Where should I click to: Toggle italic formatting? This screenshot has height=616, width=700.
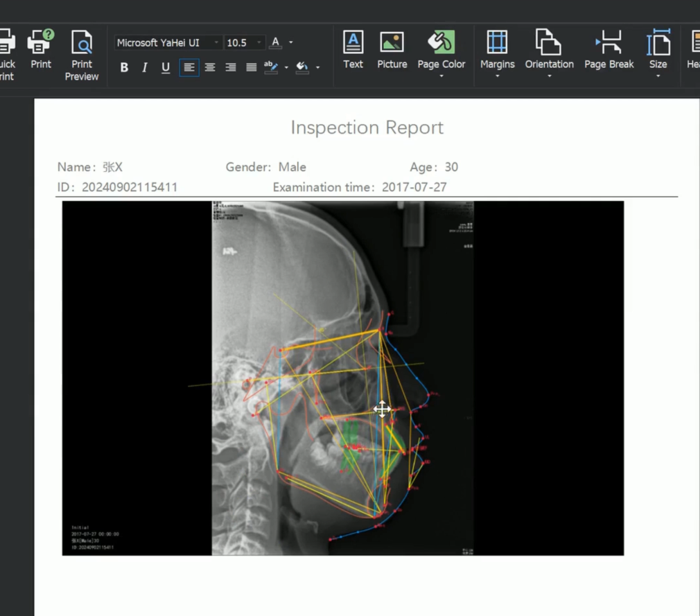[145, 67]
